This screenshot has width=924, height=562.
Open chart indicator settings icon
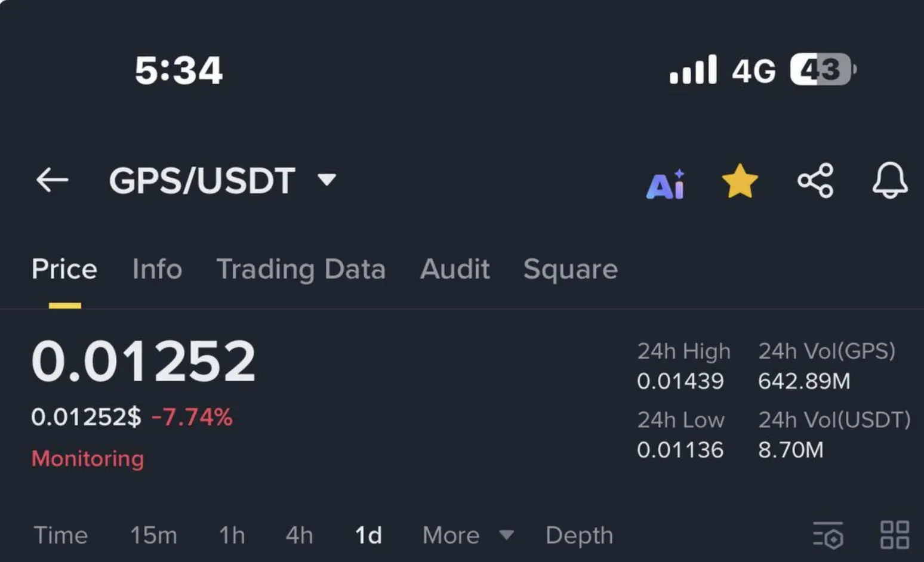click(x=828, y=535)
